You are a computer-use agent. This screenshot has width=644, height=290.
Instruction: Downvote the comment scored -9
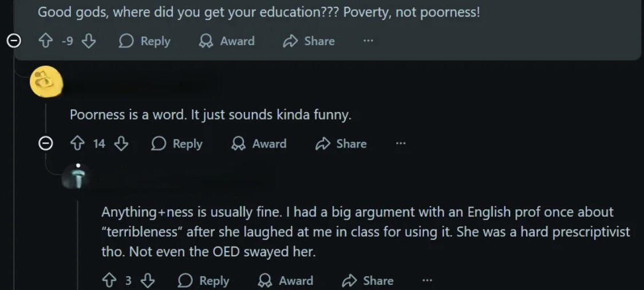tap(88, 41)
